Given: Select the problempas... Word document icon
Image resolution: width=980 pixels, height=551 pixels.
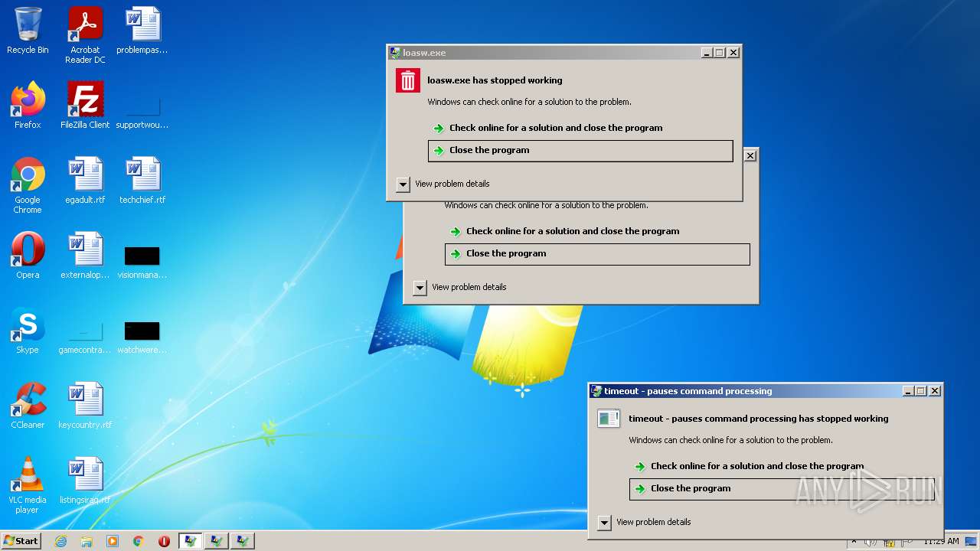Looking at the screenshot, I should [x=142, y=31].
